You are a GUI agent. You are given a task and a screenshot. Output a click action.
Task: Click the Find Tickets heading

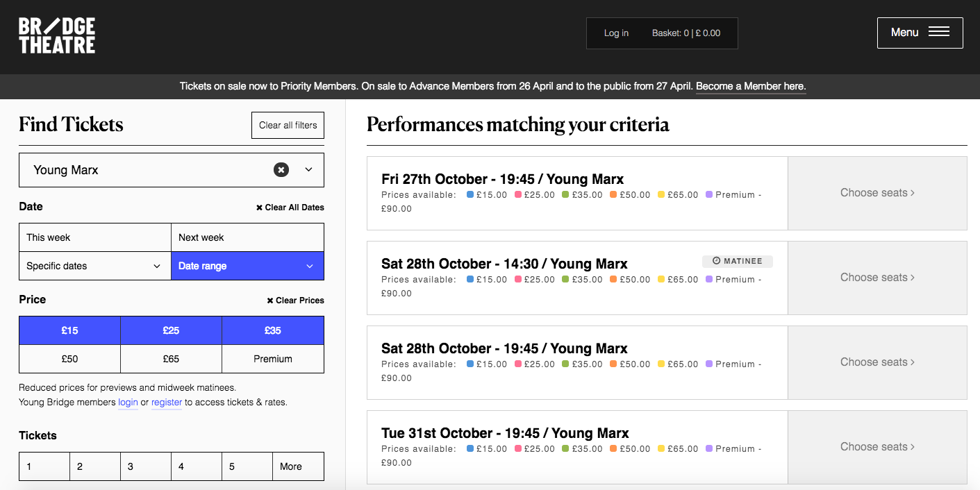[x=71, y=124]
